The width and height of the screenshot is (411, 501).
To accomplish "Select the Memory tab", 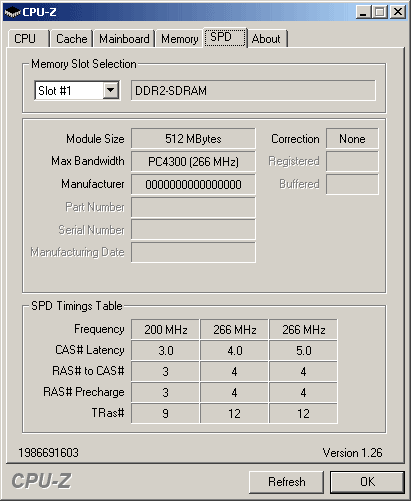I will click(x=179, y=39).
